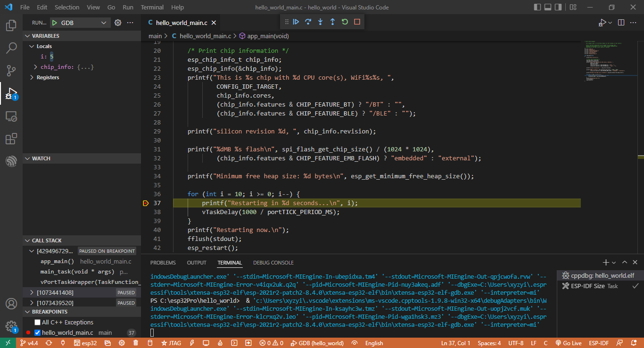Toggle Primary Side Bar layout button
This screenshot has width=644, height=348.
tap(538, 7)
